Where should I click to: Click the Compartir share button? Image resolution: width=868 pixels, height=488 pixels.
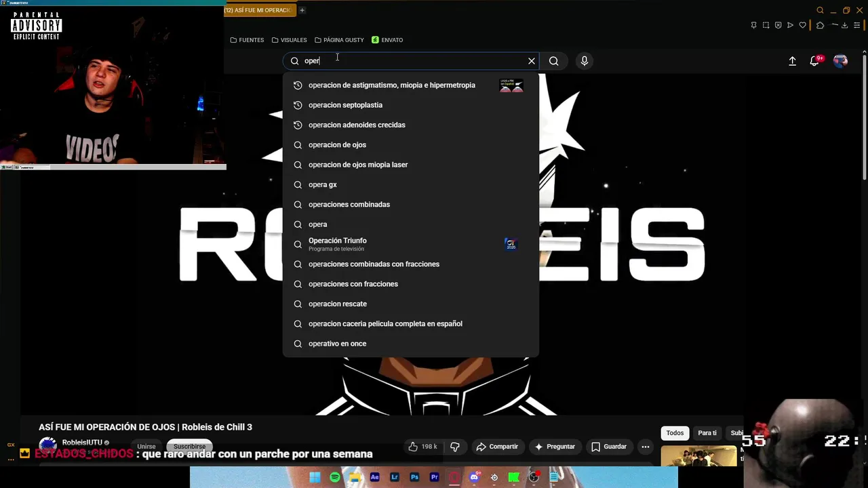point(497,447)
